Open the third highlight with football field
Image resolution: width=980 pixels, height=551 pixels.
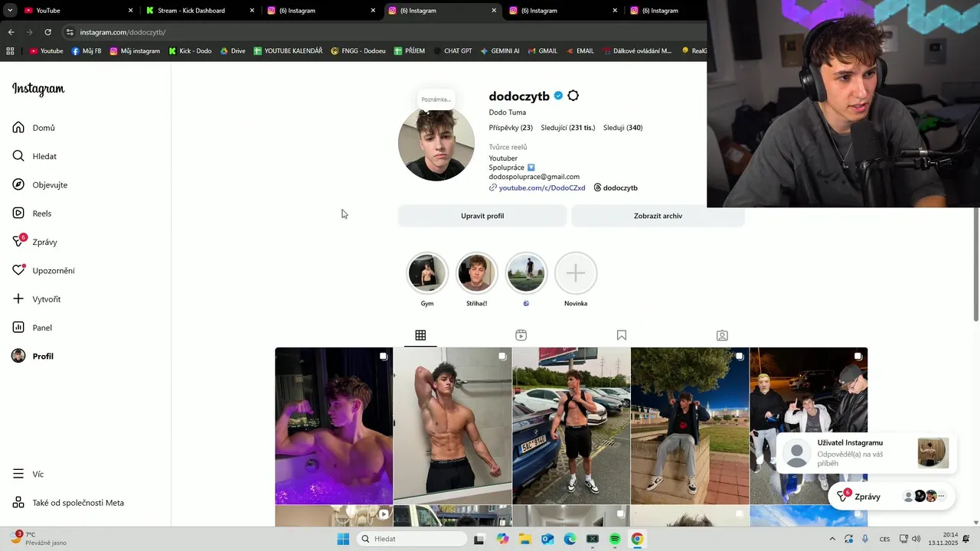(x=526, y=273)
